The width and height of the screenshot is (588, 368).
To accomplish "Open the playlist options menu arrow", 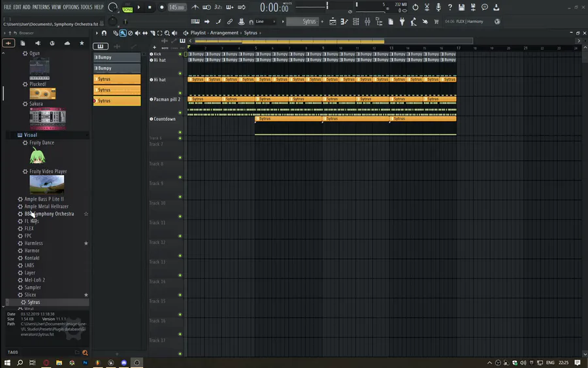I will coord(97,33).
